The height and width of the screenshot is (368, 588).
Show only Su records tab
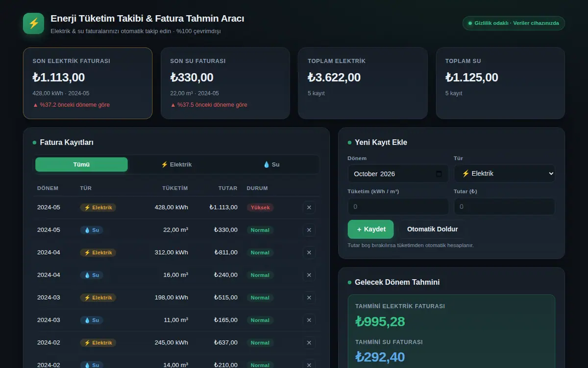coord(271,164)
